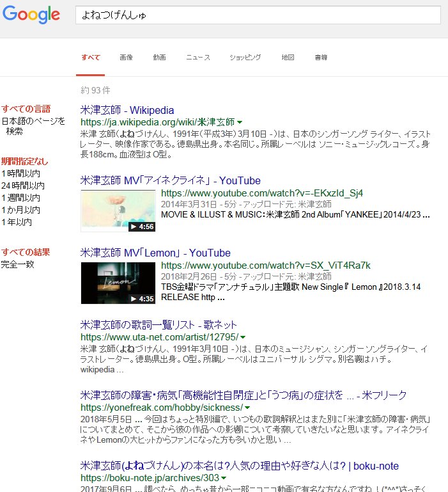Click the 約 93 件 result count

pyautogui.click(x=95, y=90)
